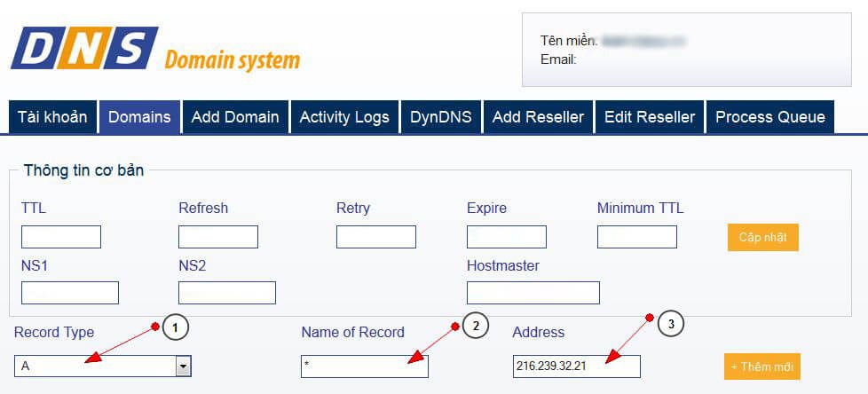Select the Hostmaster input box

[x=533, y=293]
